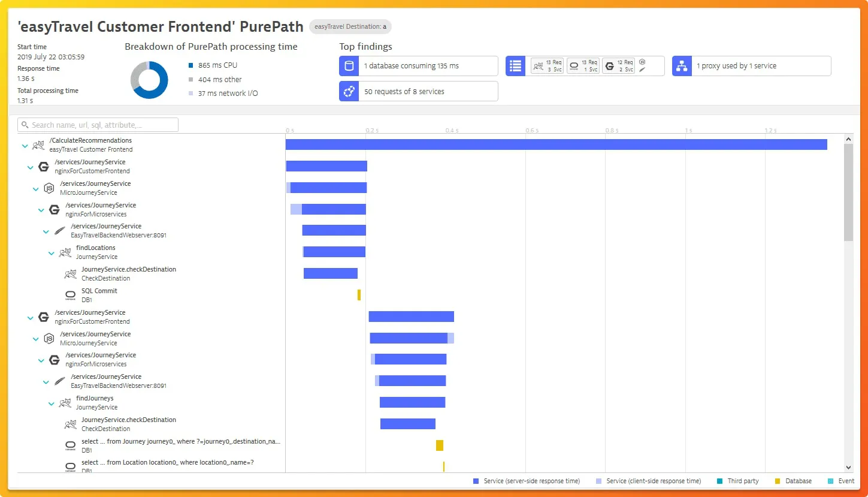868x497 pixels.
Task: Collapse MicroJourneyService in the findJourneys branch
Action: (36, 339)
